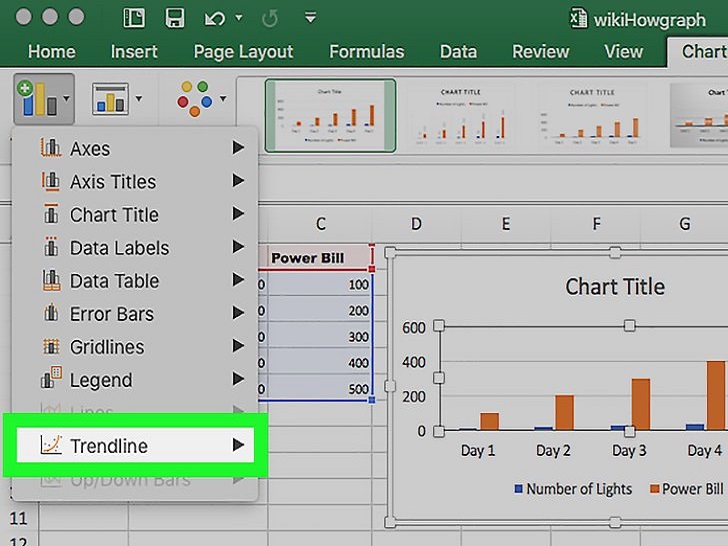Select column D header
The height and width of the screenshot is (546, 728).
(x=416, y=224)
